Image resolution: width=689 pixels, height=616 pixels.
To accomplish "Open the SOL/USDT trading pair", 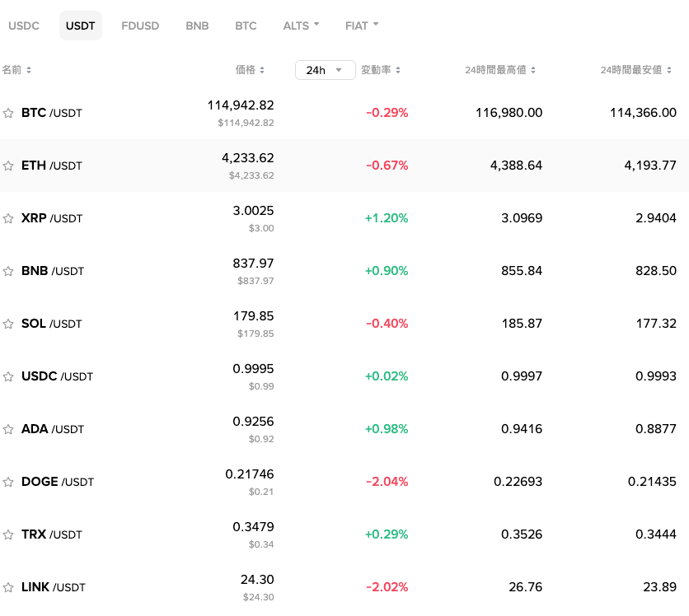I will 51,324.
